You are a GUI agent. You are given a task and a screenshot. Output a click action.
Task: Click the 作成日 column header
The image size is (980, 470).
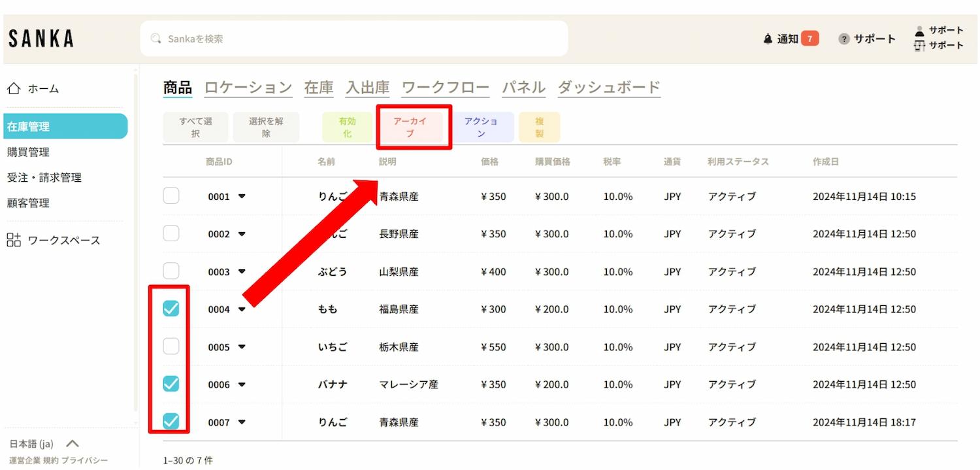tap(826, 161)
